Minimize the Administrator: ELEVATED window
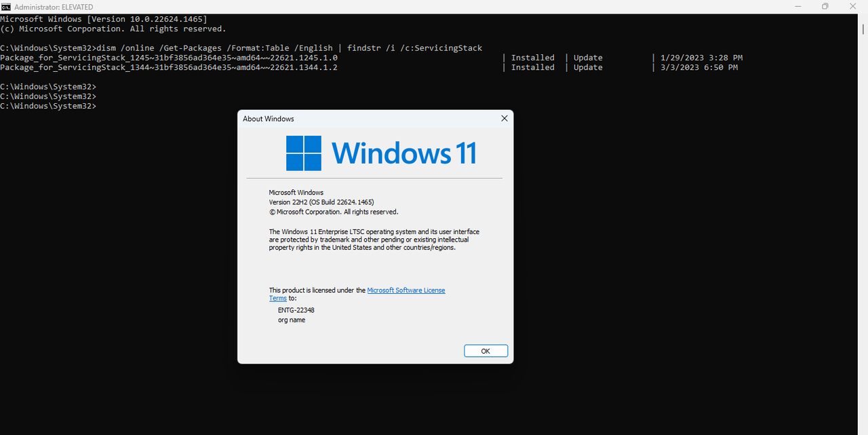 (x=797, y=6)
